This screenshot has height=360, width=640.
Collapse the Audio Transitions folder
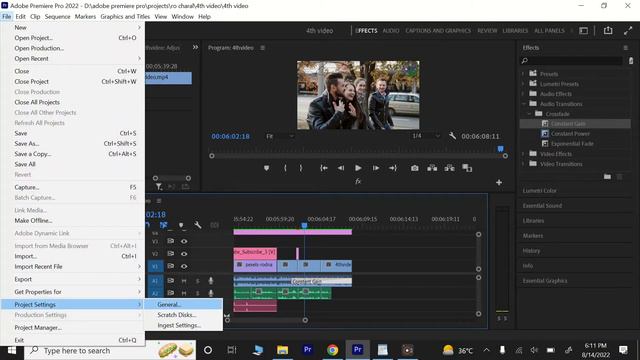coord(523,104)
